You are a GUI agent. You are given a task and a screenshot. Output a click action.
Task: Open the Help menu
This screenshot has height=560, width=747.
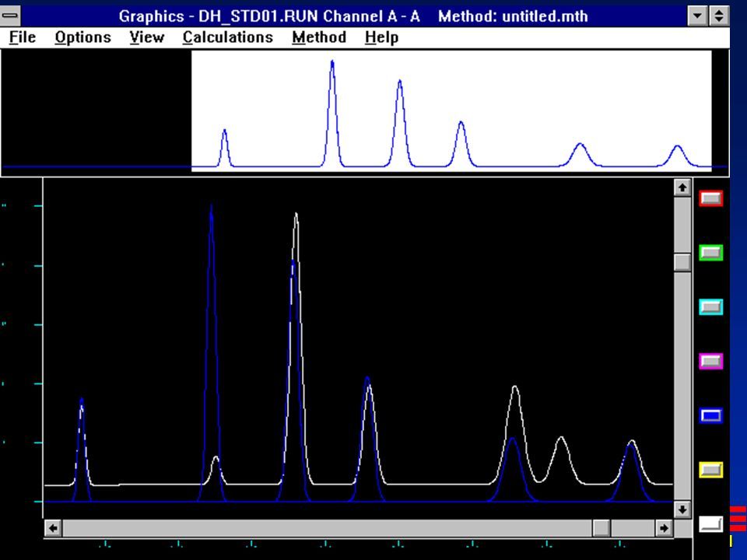(381, 37)
